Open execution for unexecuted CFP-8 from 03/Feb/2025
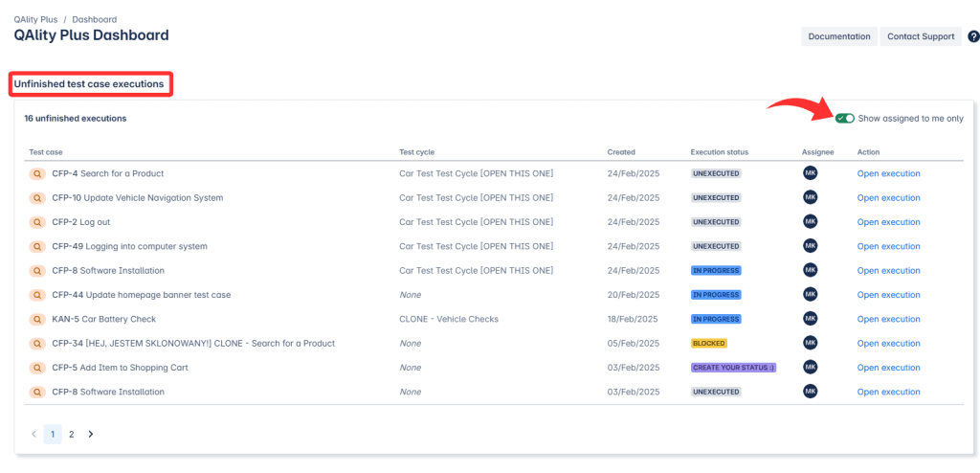Screen dimensions: 980x473 (x=888, y=393)
